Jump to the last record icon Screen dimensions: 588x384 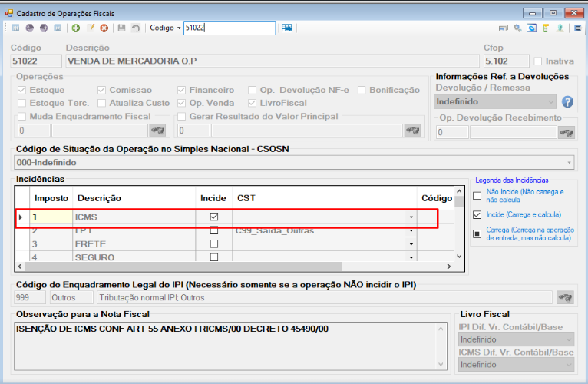58,28
